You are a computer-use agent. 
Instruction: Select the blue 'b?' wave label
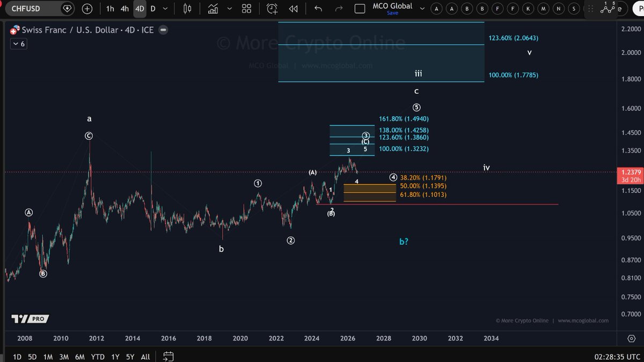[404, 242]
